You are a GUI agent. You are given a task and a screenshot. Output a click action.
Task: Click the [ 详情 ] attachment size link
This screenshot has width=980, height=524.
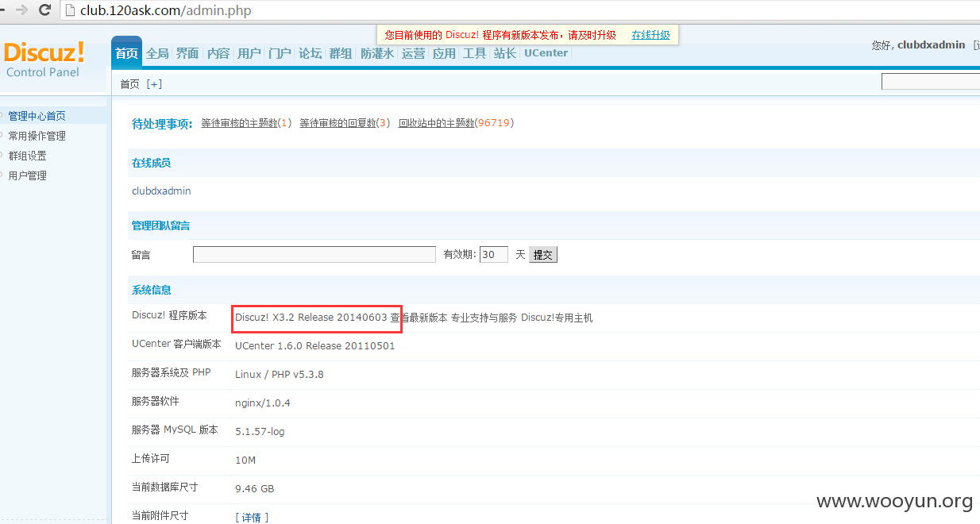tap(252, 517)
